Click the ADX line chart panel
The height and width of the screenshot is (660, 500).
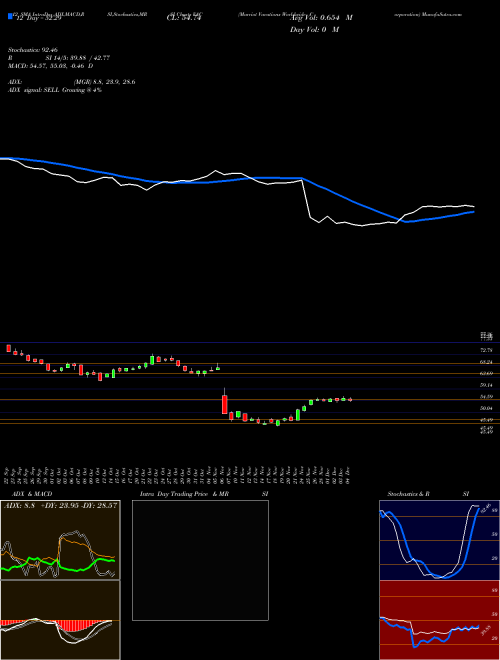point(60,540)
